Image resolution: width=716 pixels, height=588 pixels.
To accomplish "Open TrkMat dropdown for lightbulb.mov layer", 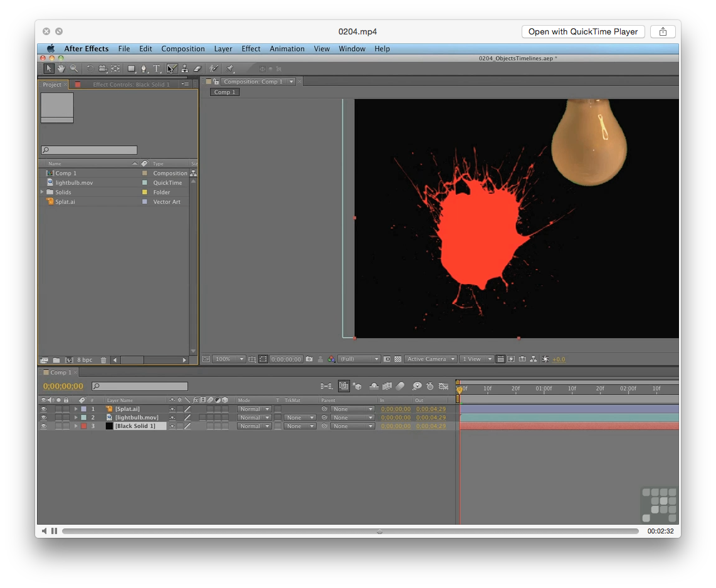I will [x=300, y=417].
